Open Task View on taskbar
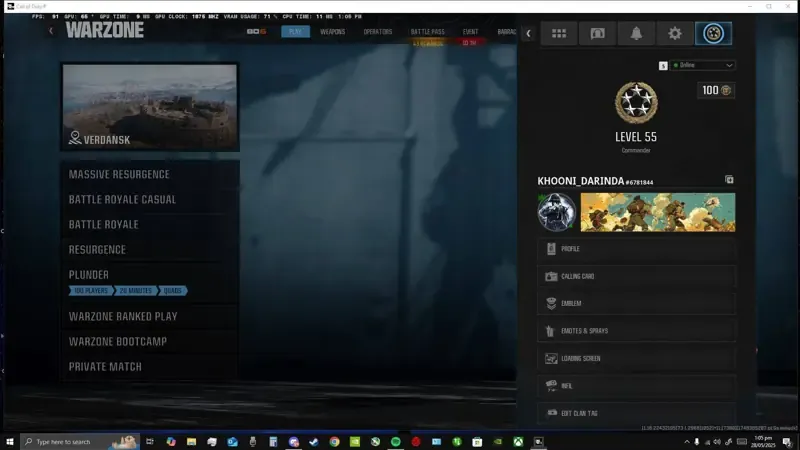800x450 pixels. coord(150,442)
